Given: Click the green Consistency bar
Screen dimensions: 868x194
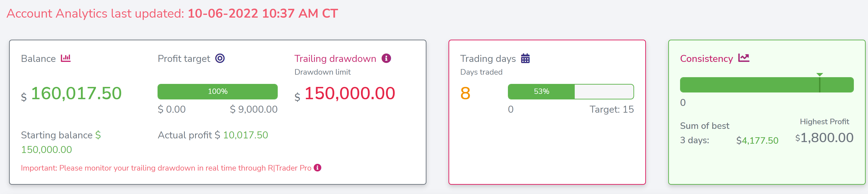Looking at the screenshot, I should (767, 85).
